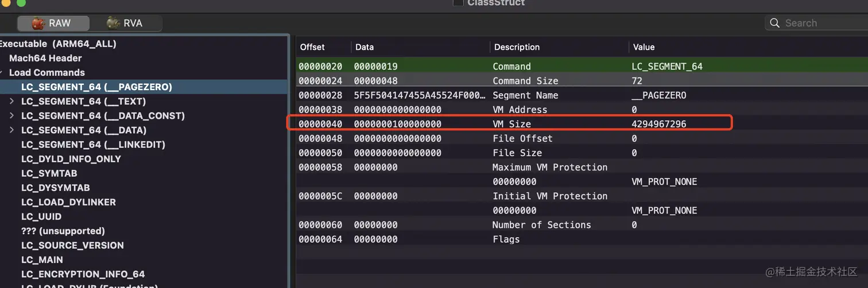Click data cell 0000000100000000

tap(398, 123)
